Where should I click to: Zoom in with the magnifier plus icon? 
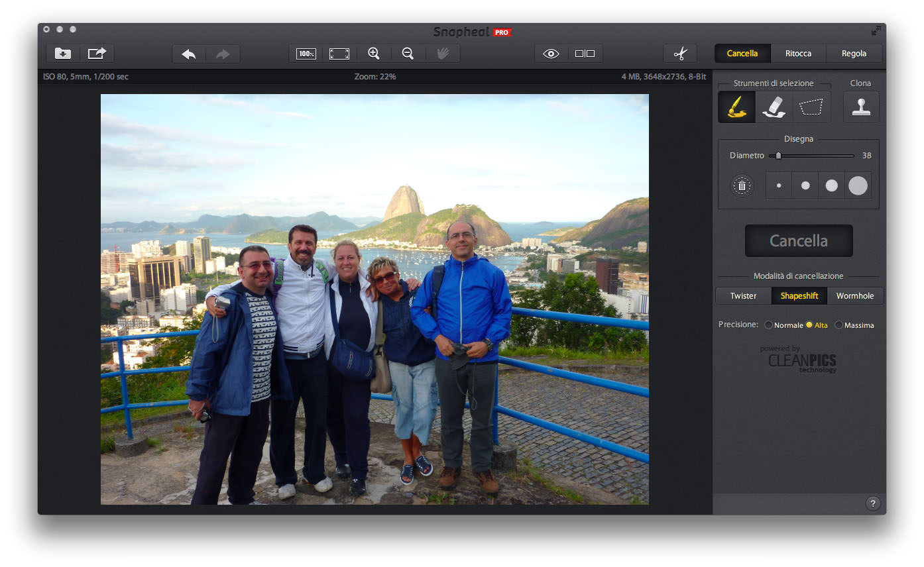coord(374,54)
